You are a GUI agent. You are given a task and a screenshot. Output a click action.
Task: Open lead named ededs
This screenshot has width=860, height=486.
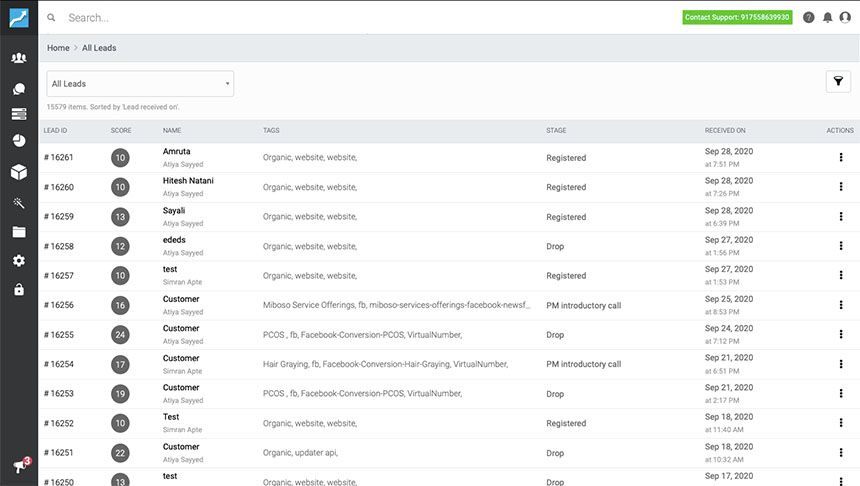(x=174, y=240)
